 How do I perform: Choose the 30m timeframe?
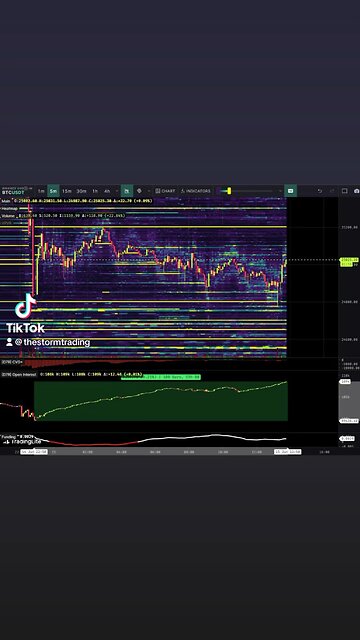[x=81, y=191]
